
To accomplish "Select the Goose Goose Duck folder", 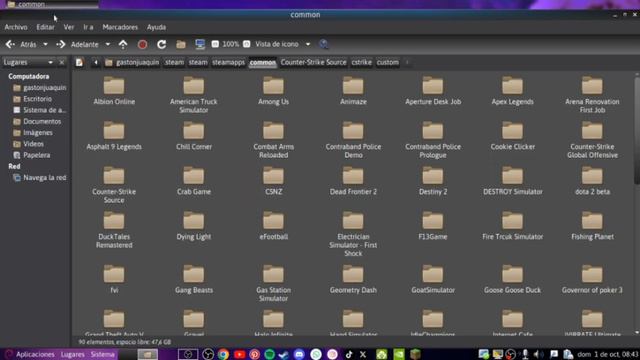I will [512, 279].
